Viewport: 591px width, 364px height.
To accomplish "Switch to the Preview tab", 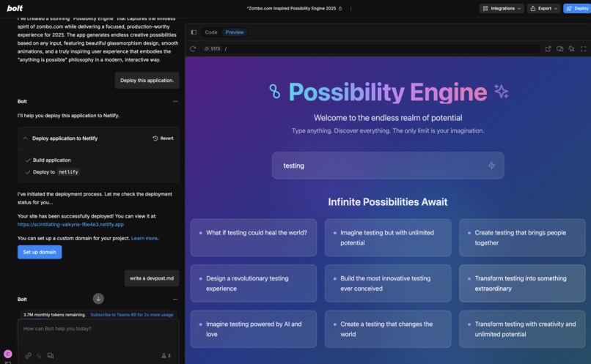I will pyautogui.click(x=235, y=32).
